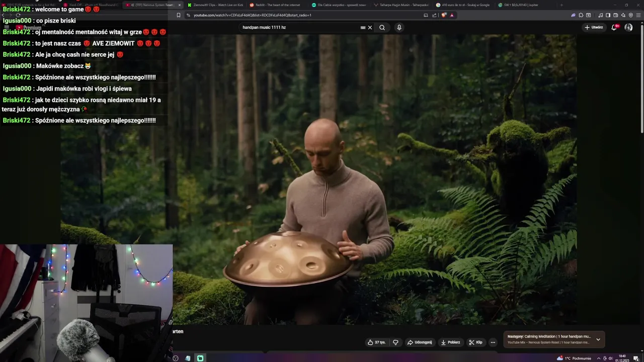Screen dimensions: 644x362
Task: Click the Utwórz create button
Action: (x=594, y=27)
